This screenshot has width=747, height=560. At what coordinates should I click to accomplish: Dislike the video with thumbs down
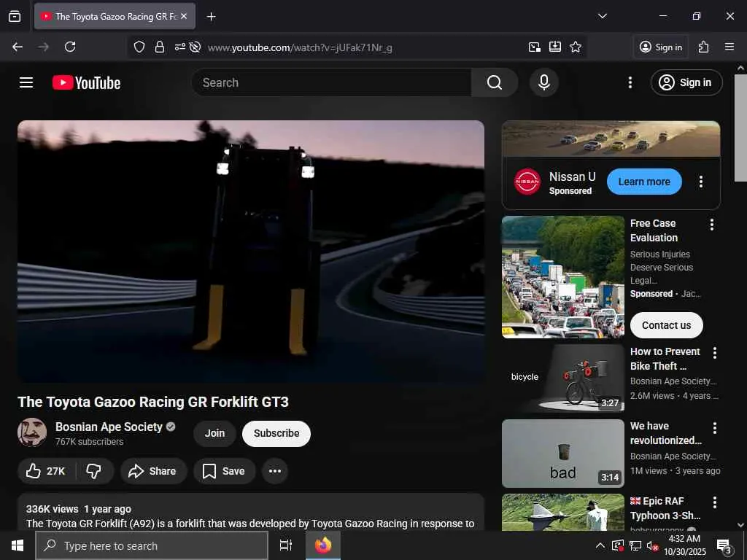pos(94,471)
